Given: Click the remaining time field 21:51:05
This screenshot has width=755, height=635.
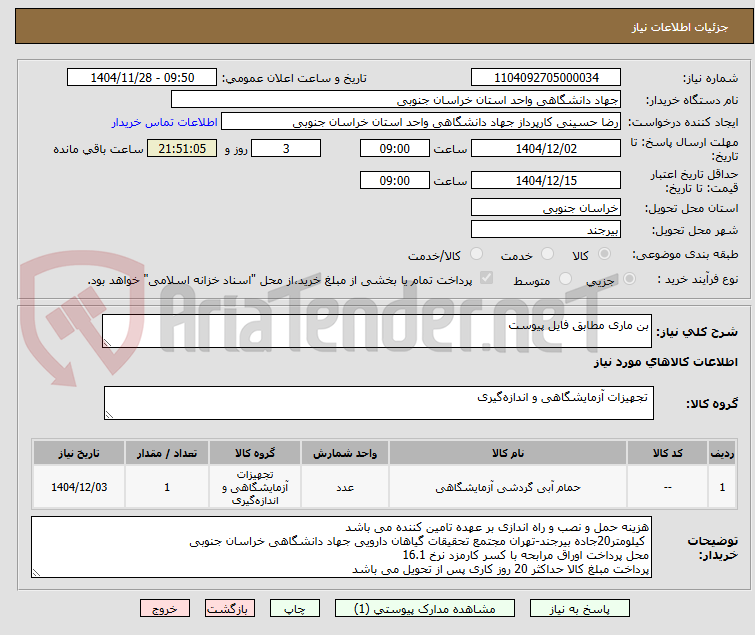Looking at the screenshot, I should pyautogui.click(x=182, y=148).
